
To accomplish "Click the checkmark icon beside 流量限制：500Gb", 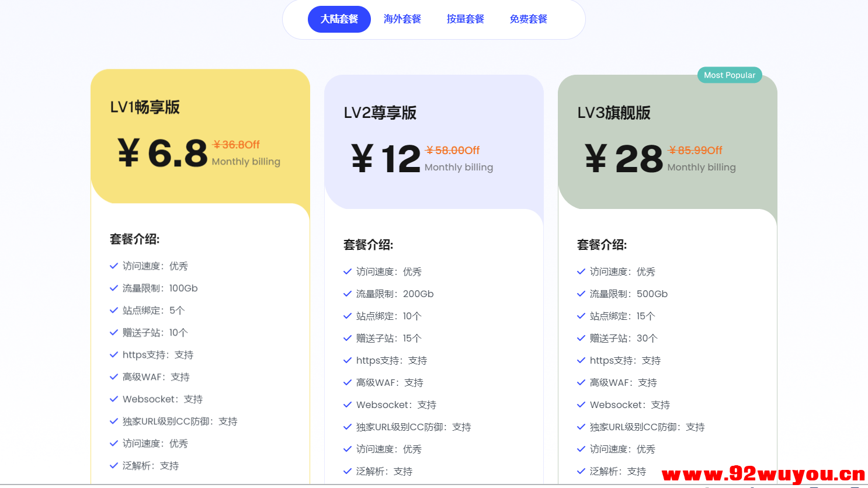I will [581, 294].
